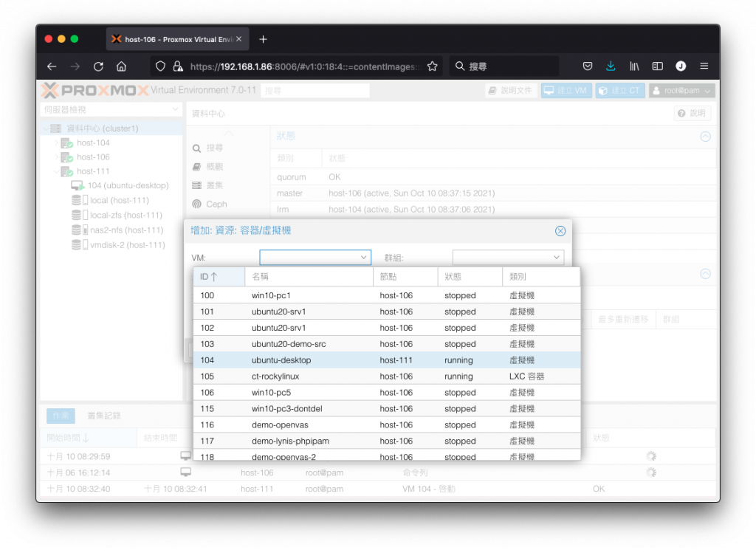Viewport: 756px width, 550px height.
Task: Open the task log row VM 104 - 啟動
Action: point(378,489)
